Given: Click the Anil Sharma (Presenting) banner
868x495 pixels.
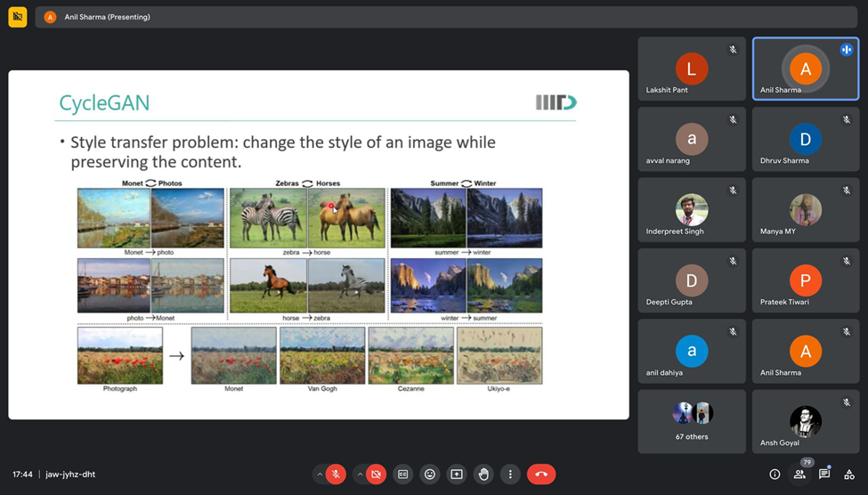Looking at the screenshot, I should point(446,17).
